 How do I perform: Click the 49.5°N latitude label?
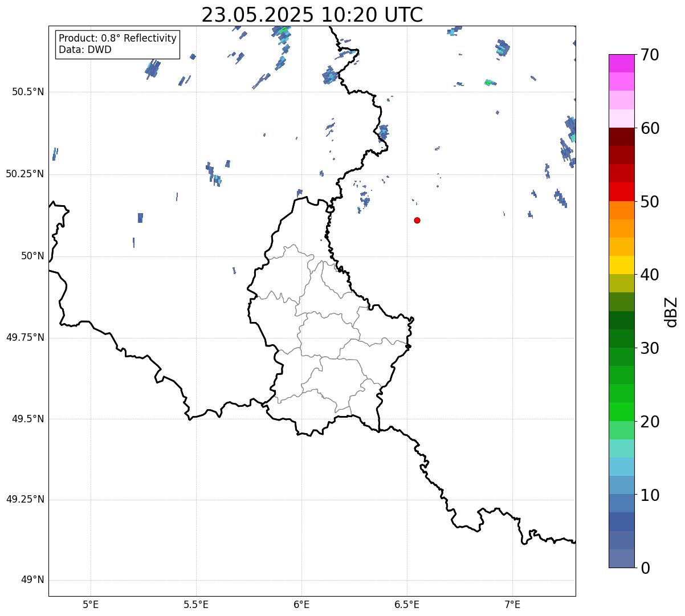pyautogui.click(x=28, y=419)
